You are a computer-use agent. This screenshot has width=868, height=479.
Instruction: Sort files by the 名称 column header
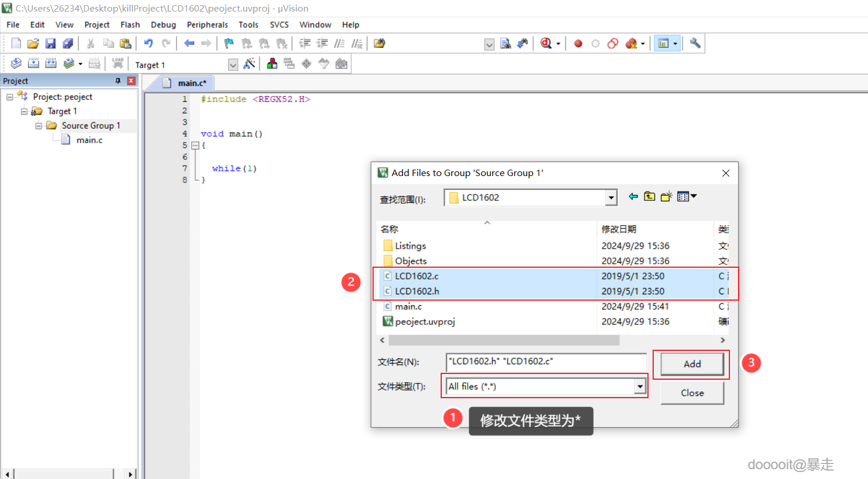487,229
